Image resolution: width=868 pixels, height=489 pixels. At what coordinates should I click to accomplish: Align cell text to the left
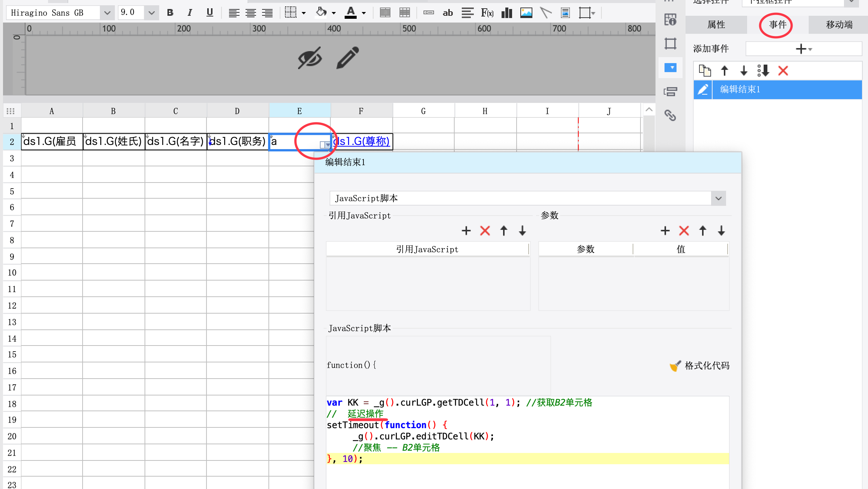[x=234, y=13]
